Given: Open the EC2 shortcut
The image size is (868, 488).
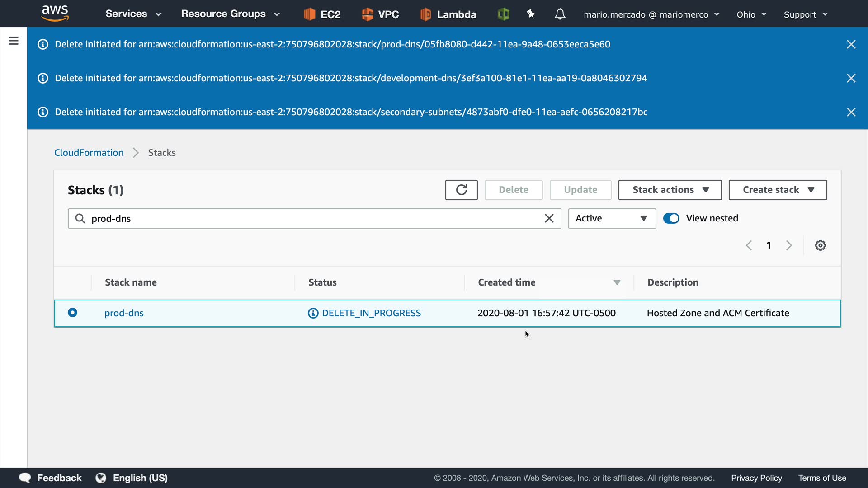Looking at the screenshot, I should (x=322, y=14).
